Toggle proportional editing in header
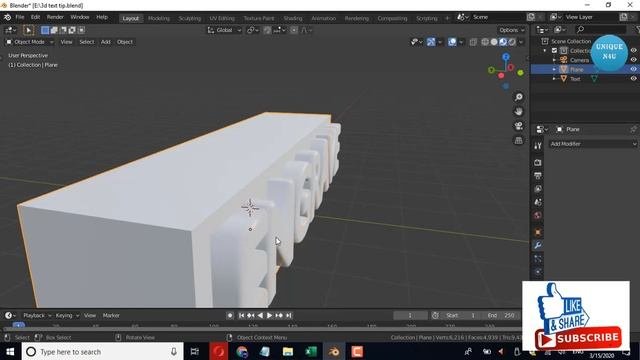Screen dimensions: 640x360 click(x=294, y=30)
